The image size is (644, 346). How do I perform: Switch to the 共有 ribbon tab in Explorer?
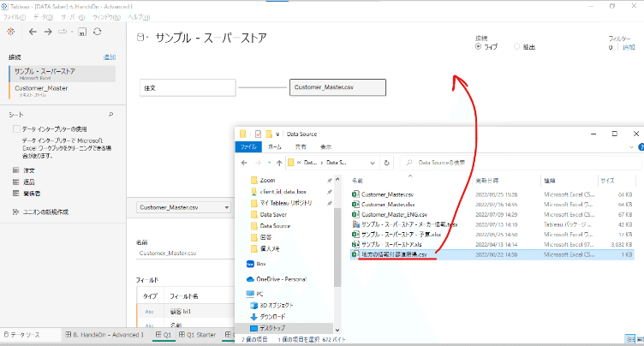click(301, 146)
